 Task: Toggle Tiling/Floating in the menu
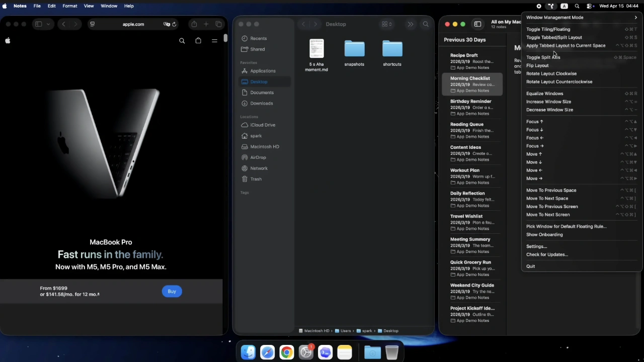[x=581, y=29]
